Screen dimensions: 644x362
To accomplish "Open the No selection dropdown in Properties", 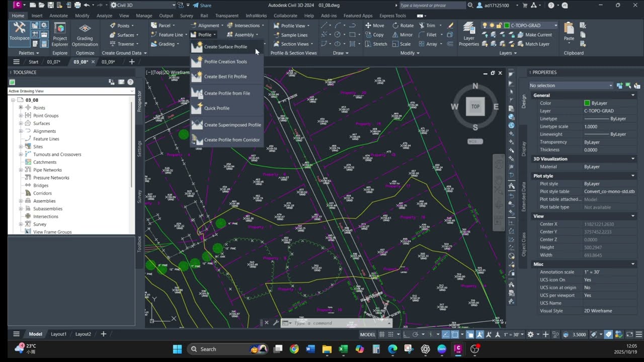I will click(x=571, y=85).
